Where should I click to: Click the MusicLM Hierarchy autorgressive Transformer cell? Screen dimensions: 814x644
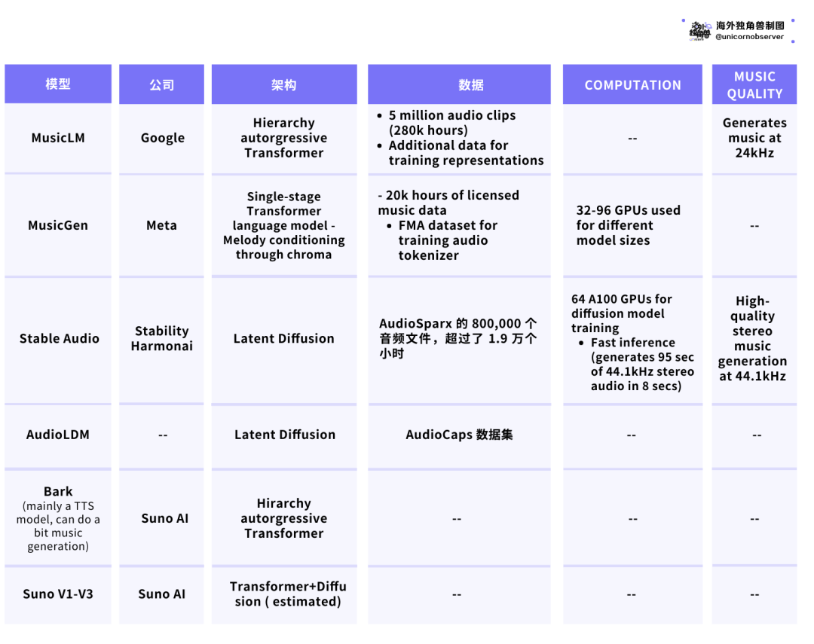(284, 138)
